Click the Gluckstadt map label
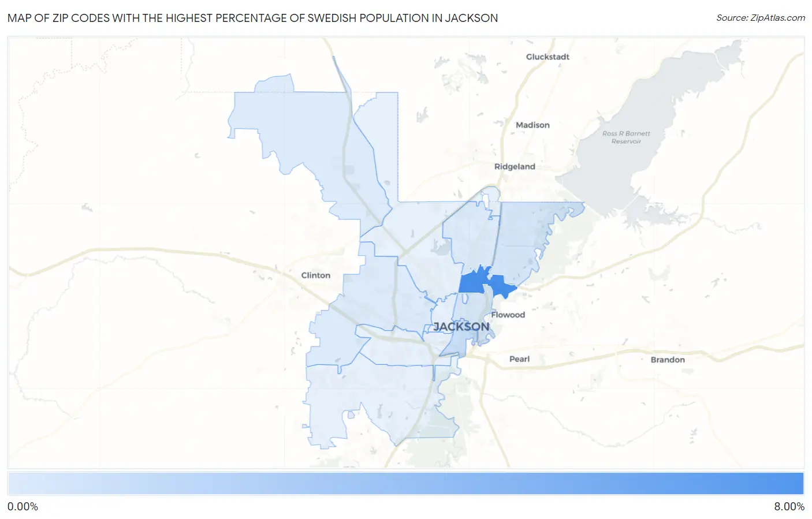The height and width of the screenshot is (519, 812). pos(547,57)
